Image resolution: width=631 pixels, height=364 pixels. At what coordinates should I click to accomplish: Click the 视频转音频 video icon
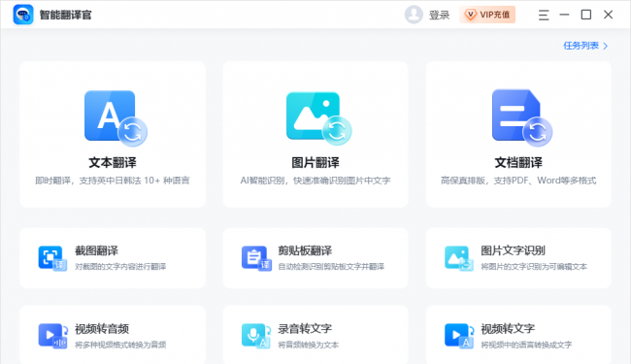pyautogui.click(x=52, y=336)
